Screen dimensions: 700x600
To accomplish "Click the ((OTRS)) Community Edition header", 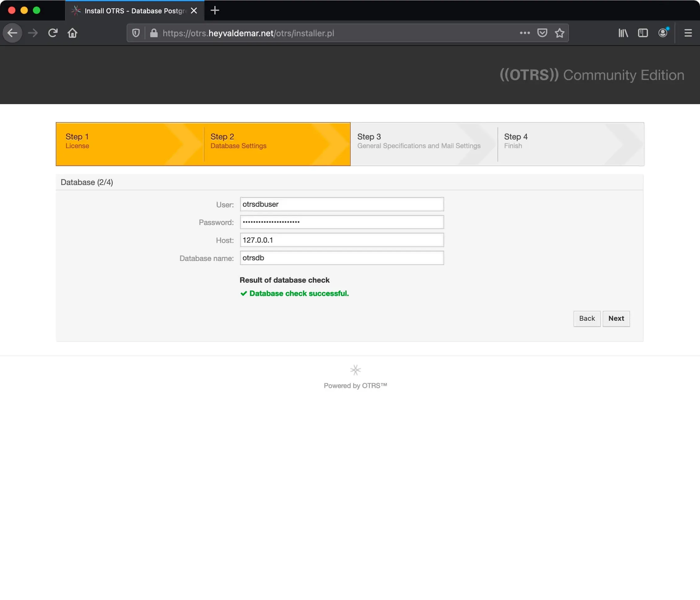I will [x=592, y=75].
